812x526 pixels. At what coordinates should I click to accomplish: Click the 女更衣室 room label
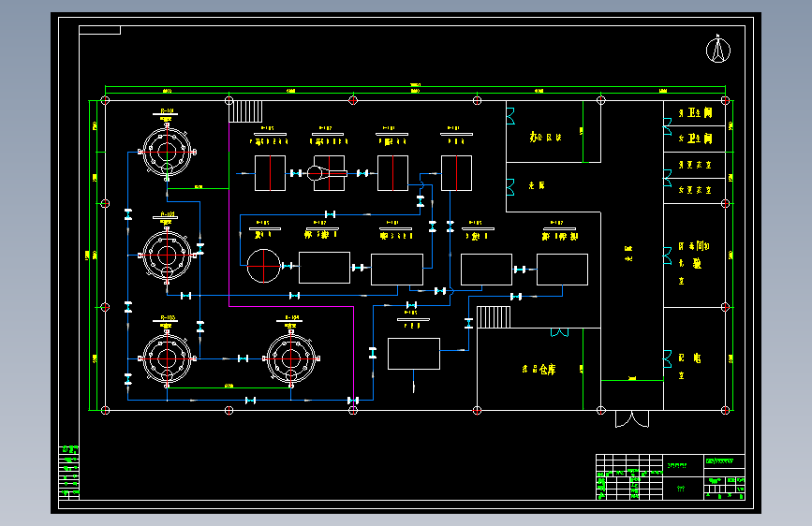695,190
